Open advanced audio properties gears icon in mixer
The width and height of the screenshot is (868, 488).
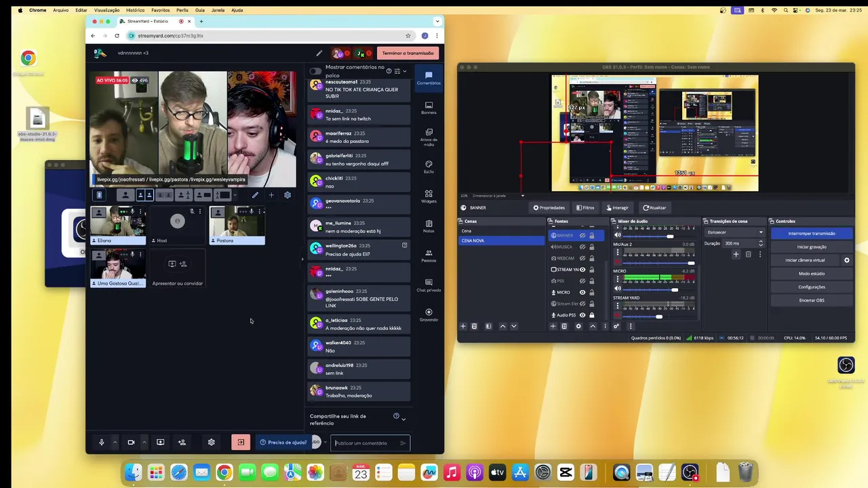click(616, 326)
